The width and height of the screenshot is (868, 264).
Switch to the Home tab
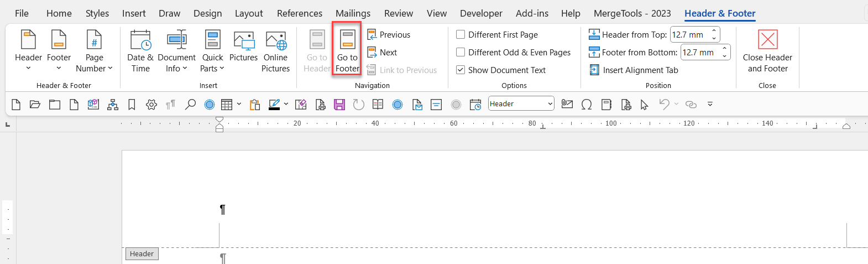tap(59, 13)
